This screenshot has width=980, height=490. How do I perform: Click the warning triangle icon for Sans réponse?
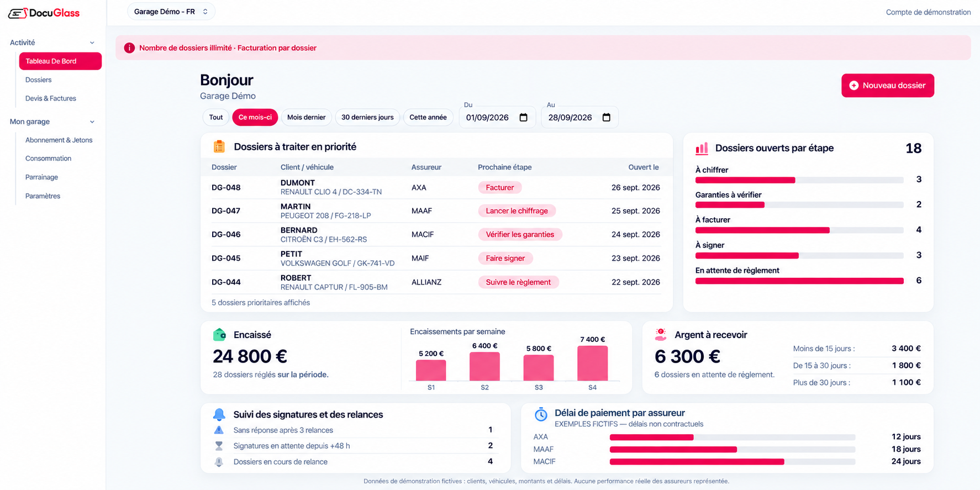click(x=219, y=430)
